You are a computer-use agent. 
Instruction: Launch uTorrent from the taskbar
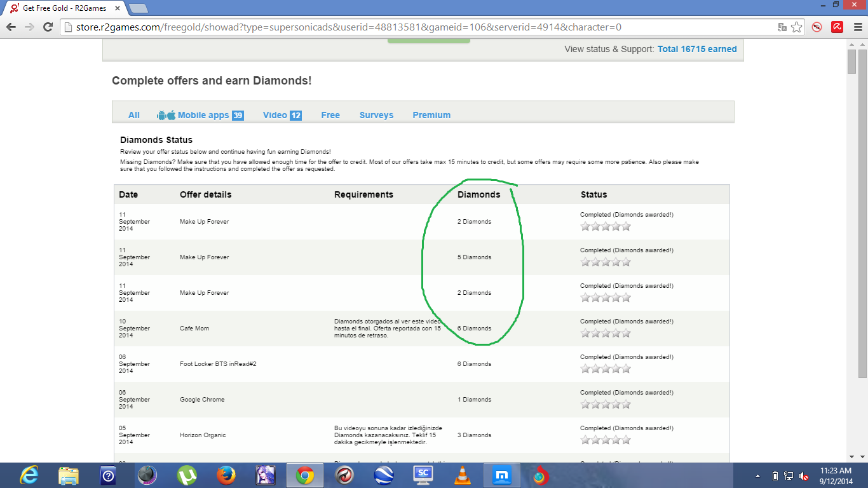[186, 475]
